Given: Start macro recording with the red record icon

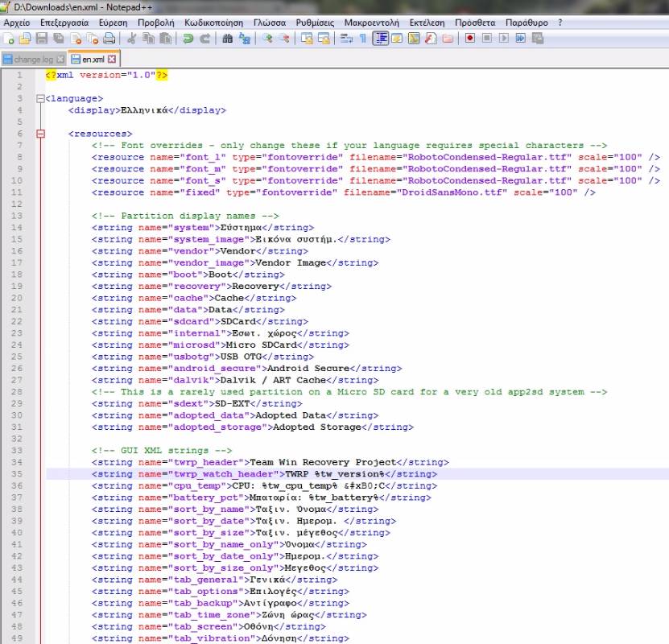Looking at the screenshot, I should pos(469,39).
